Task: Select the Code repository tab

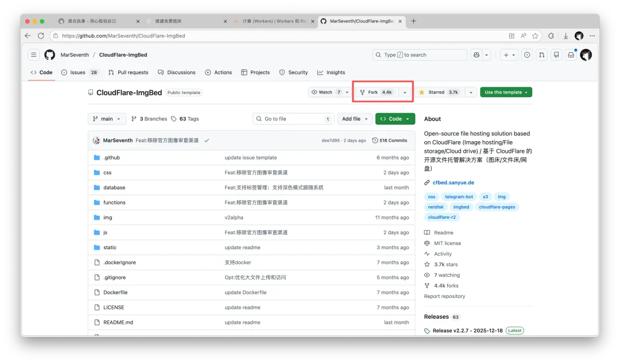Action: click(41, 72)
